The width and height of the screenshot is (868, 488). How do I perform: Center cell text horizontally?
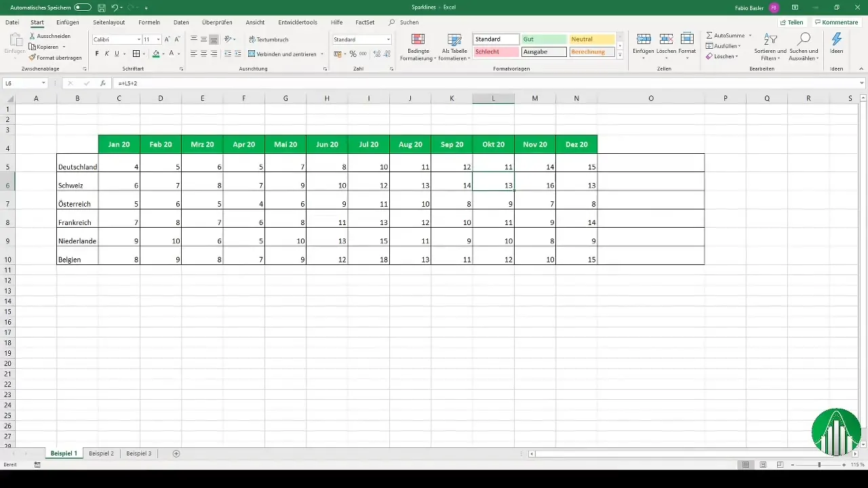click(x=204, y=54)
